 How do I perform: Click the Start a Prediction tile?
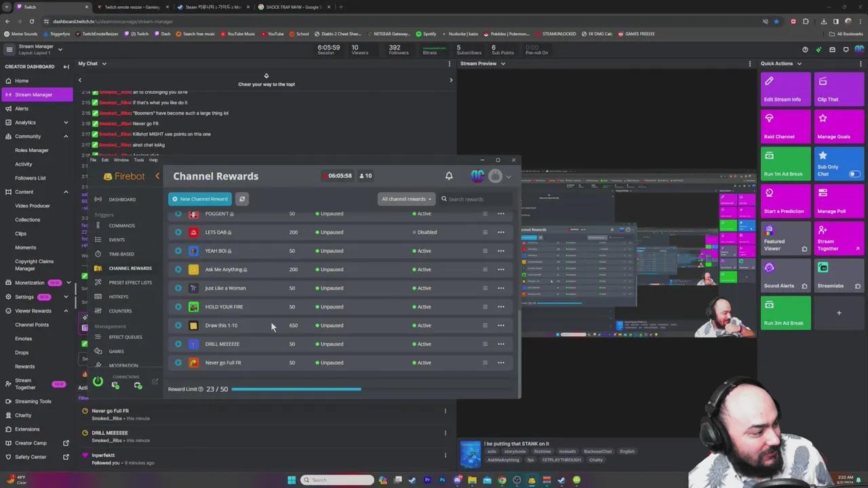[x=785, y=202]
